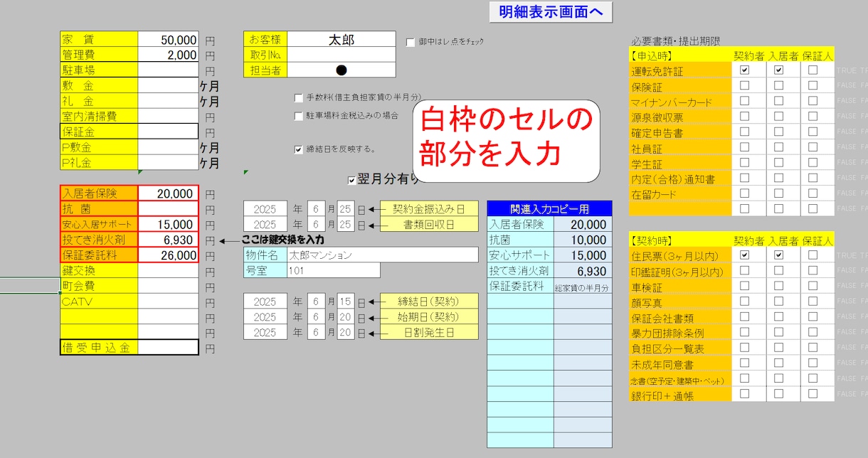This screenshot has width=868, height=458.
Task: Click the 礼金 months input cell
Action: tap(169, 101)
